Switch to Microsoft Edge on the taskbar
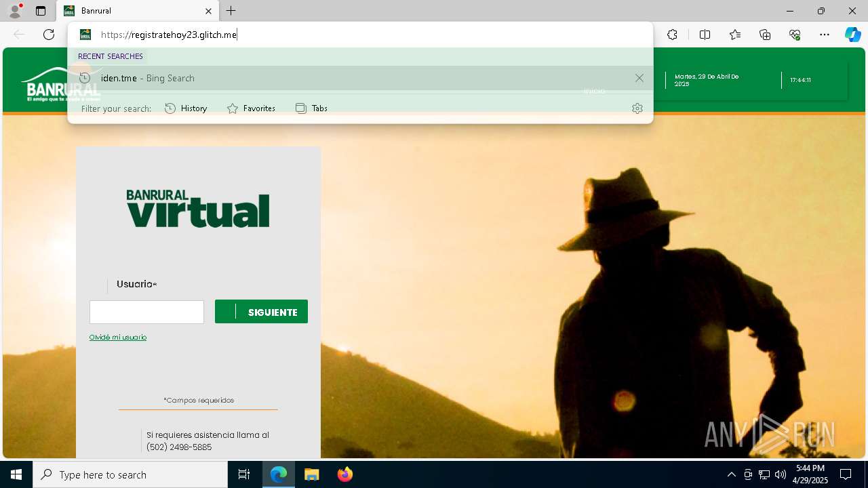 (279, 474)
